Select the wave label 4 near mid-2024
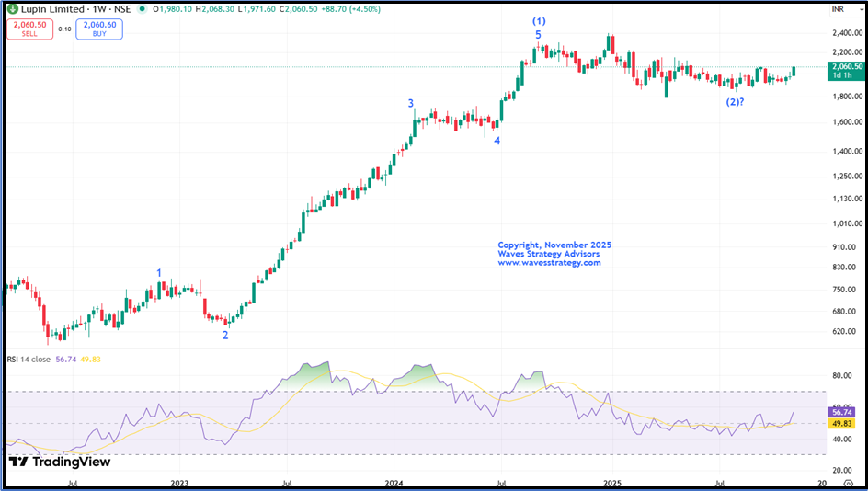This screenshot has height=491, width=868. pyautogui.click(x=497, y=142)
